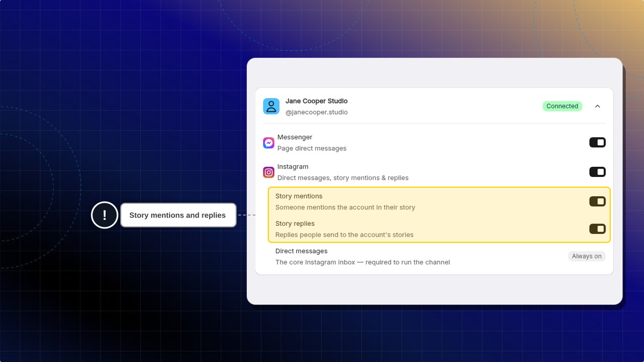
Task: Click 'Someone mentions the account in their story'
Action: pos(345,207)
